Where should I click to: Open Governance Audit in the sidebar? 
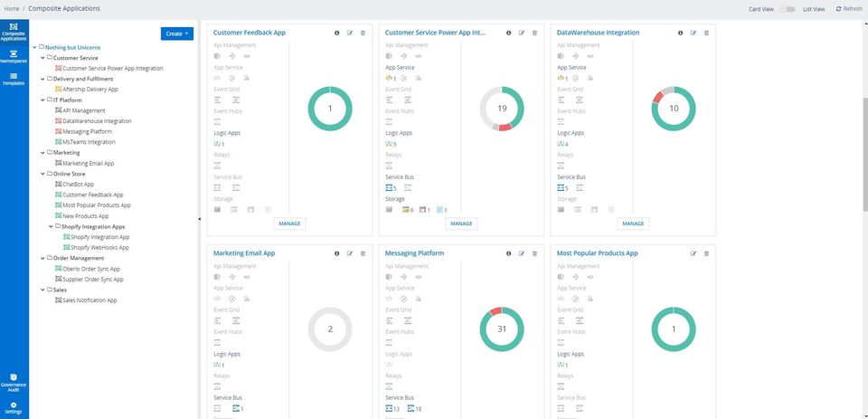point(14,383)
